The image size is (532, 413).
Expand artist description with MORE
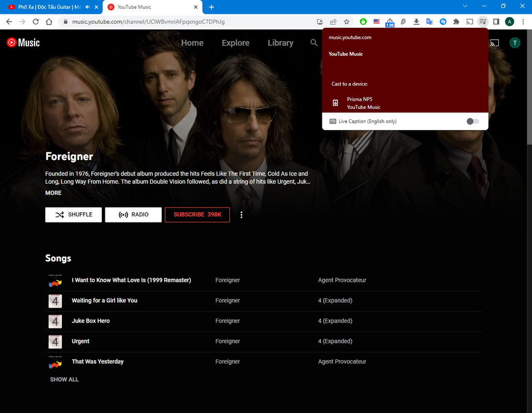coord(53,193)
